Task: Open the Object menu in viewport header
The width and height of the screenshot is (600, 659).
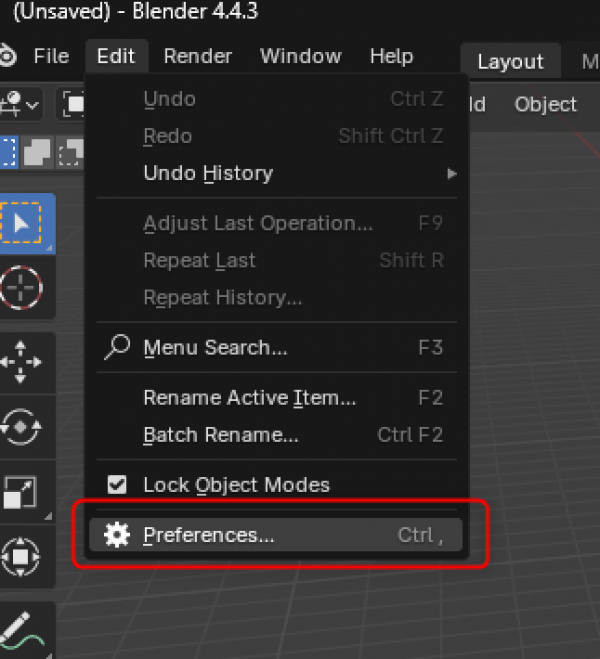Action: coord(545,104)
